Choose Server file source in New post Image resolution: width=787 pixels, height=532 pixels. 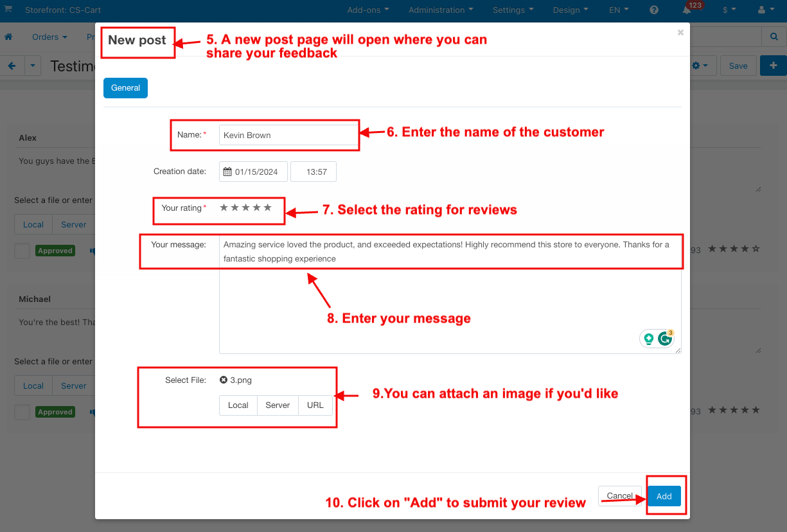pos(278,405)
